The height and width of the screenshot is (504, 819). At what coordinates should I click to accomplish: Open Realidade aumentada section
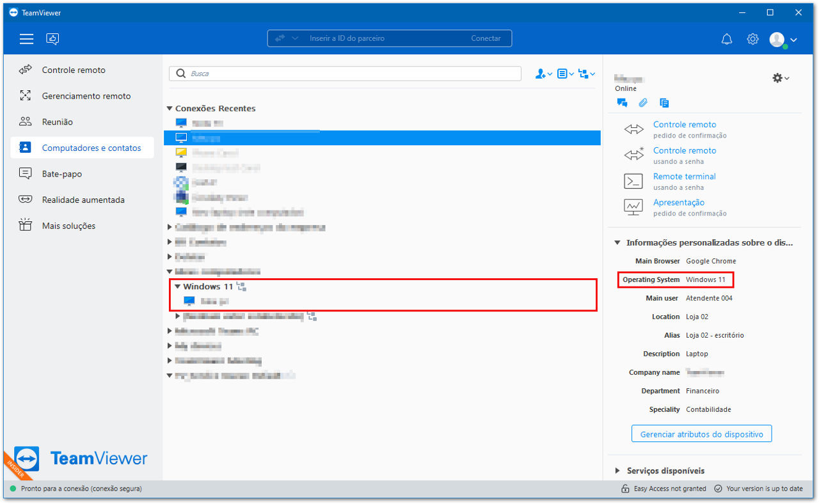[x=82, y=200]
